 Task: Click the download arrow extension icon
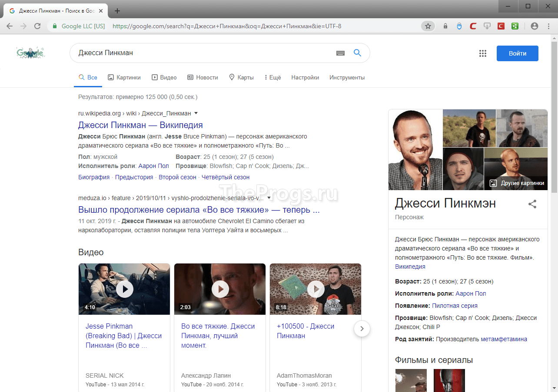[487, 26]
